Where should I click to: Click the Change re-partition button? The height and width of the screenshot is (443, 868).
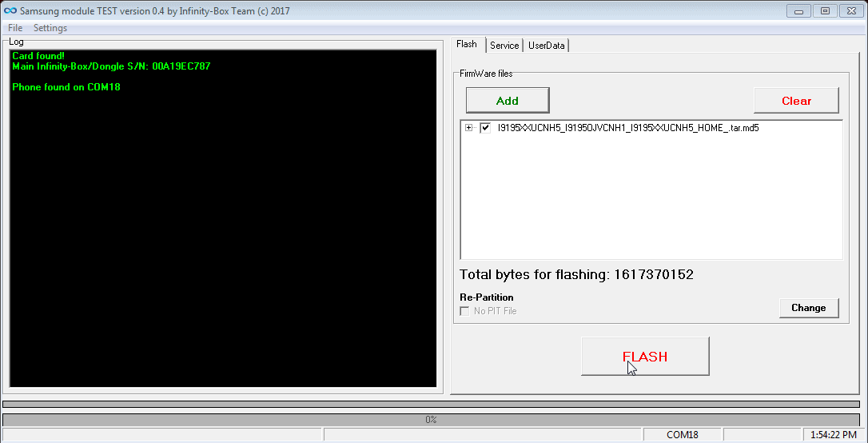[x=809, y=308]
